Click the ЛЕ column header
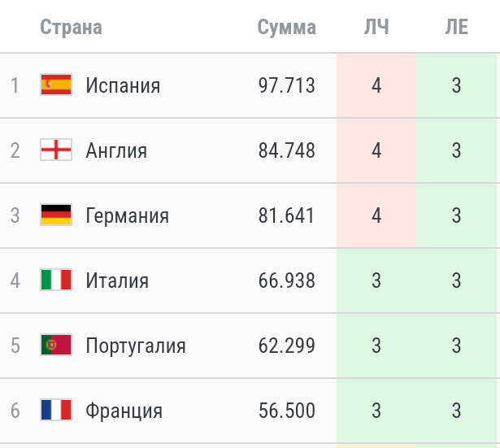This screenshot has height=448, width=500. click(x=457, y=27)
